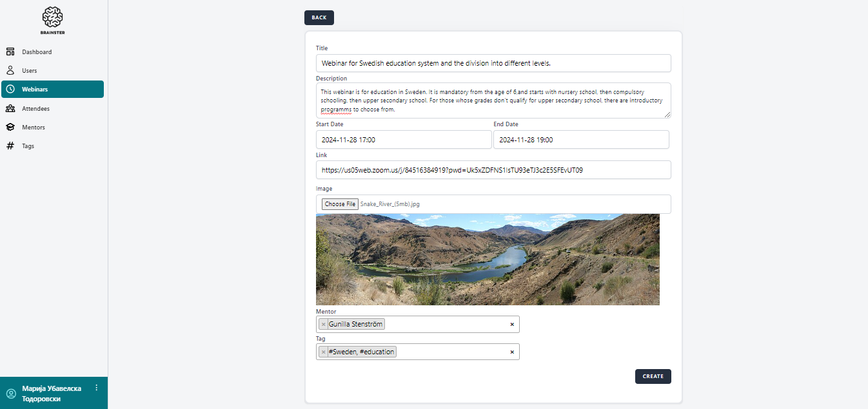Click the profile avatar icon at bottom
Viewport: 868px width, 409px height.
(11, 394)
